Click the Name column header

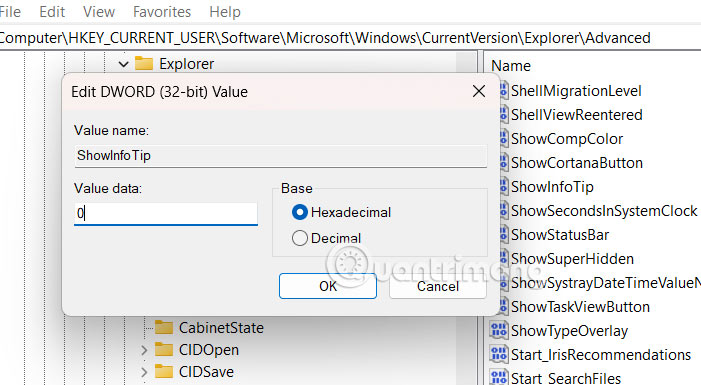pyautogui.click(x=511, y=66)
